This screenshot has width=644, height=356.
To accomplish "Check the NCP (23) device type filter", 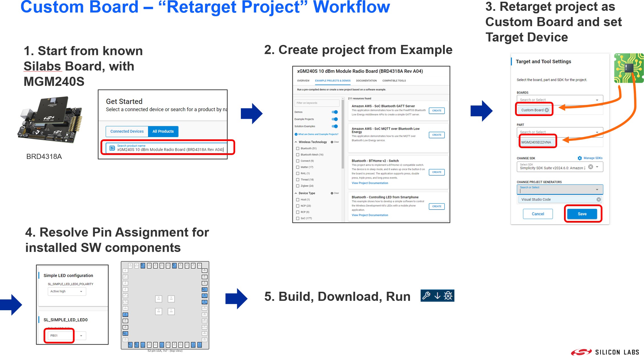I will pyautogui.click(x=298, y=206).
